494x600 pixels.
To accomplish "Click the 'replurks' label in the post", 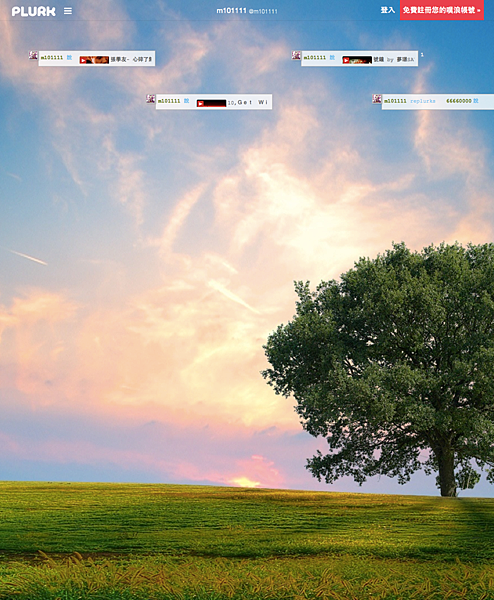I will (423, 101).
